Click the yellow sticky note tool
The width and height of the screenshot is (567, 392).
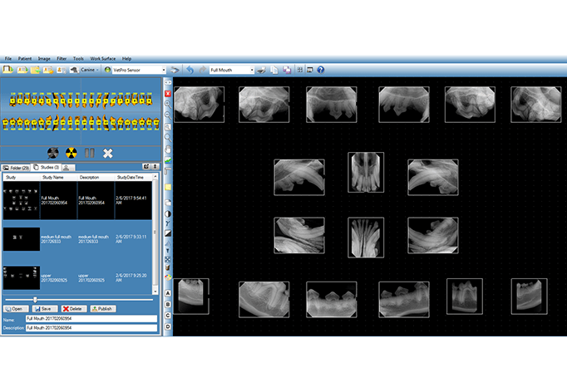point(168,187)
